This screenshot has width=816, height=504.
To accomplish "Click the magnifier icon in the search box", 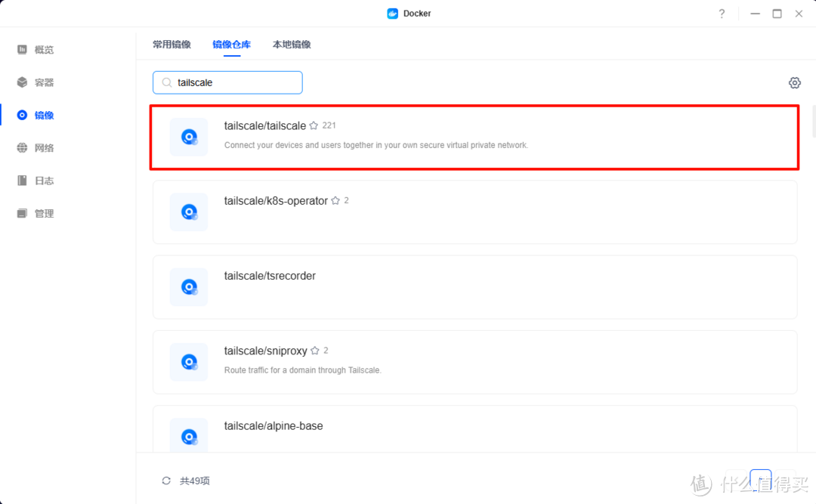I will [165, 82].
